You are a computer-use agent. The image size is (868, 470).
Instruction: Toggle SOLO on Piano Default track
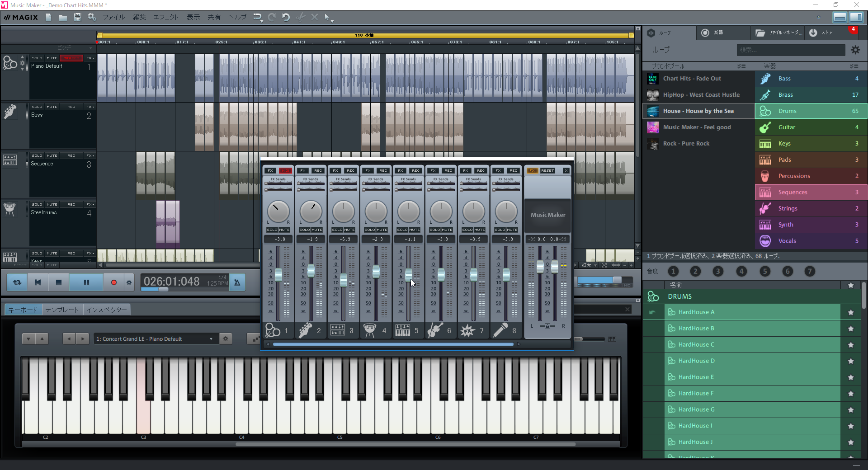(37, 58)
